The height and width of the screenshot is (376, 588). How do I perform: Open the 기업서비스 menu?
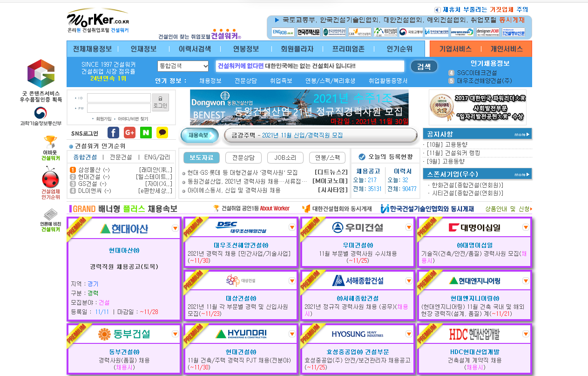point(455,49)
